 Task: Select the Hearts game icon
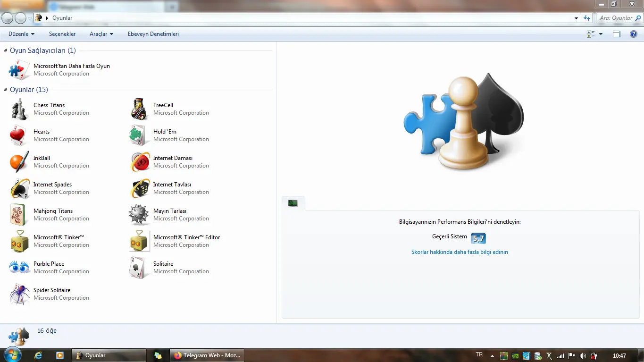pyautogui.click(x=19, y=135)
